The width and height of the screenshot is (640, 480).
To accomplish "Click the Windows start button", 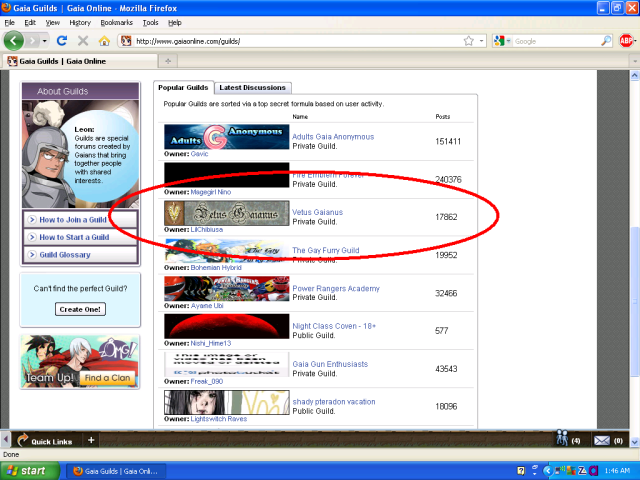I will tap(30, 471).
